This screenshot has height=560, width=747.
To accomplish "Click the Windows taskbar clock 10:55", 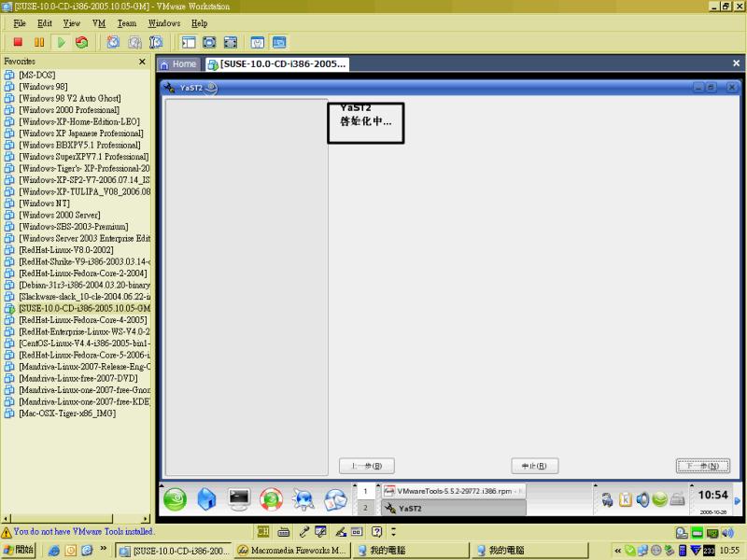I will point(730,551).
